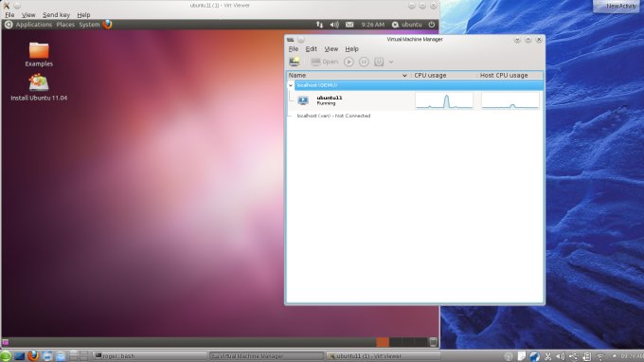This screenshot has height=362, width=644.
Task: Open File menu in Virtual Machine Manager
Action: [294, 49]
